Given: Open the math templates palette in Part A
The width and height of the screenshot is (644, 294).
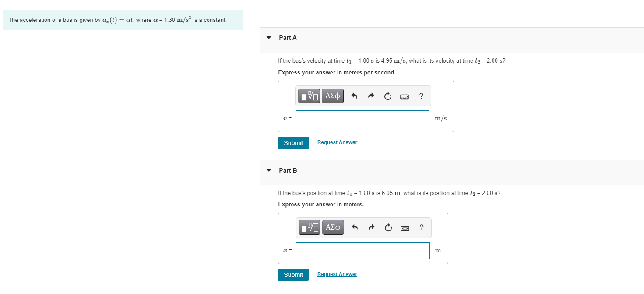Looking at the screenshot, I should [x=309, y=96].
